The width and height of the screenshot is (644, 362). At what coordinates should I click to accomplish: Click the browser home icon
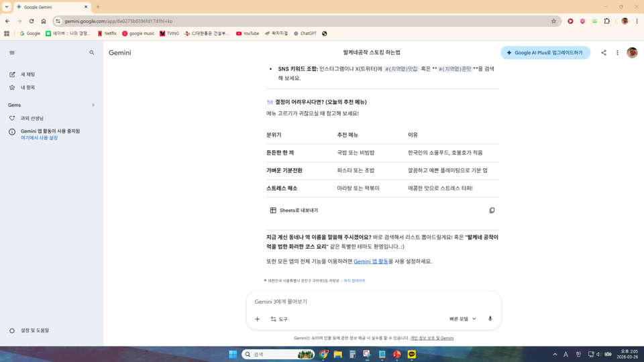pos(44,21)
